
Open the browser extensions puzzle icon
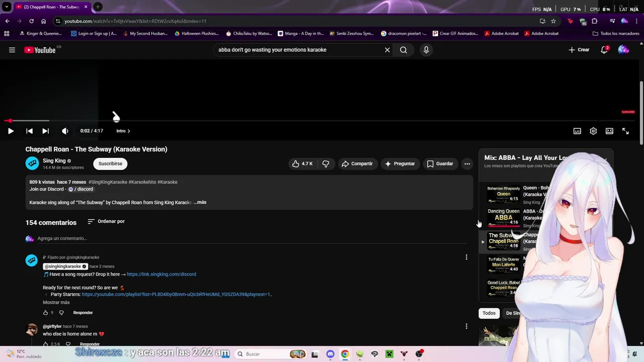click(x=595, y=21)
